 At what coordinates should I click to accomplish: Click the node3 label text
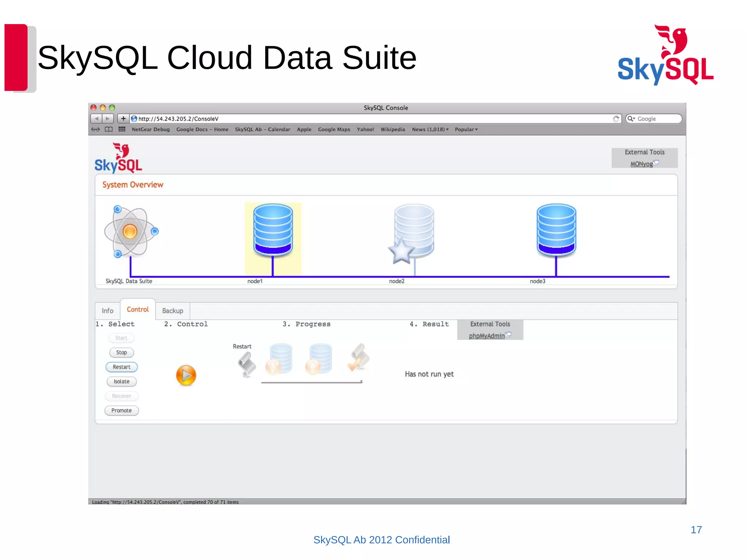pyautogui.click(x=538, y=281)
